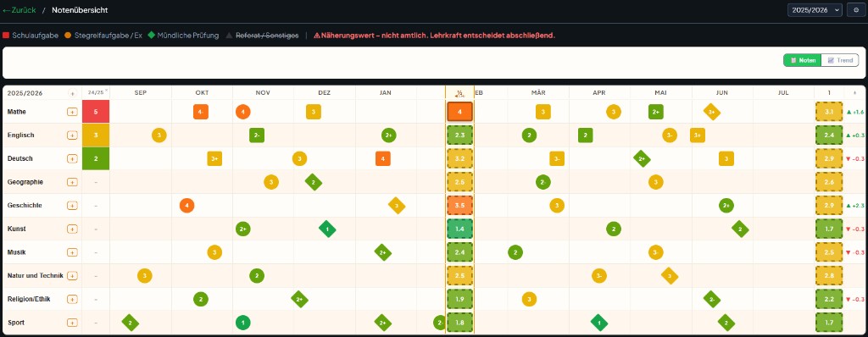This screenshot has height=337, width=868.
Task: Enable the struck-through Referat / Sonstiges filter
Action: (262, 36)
